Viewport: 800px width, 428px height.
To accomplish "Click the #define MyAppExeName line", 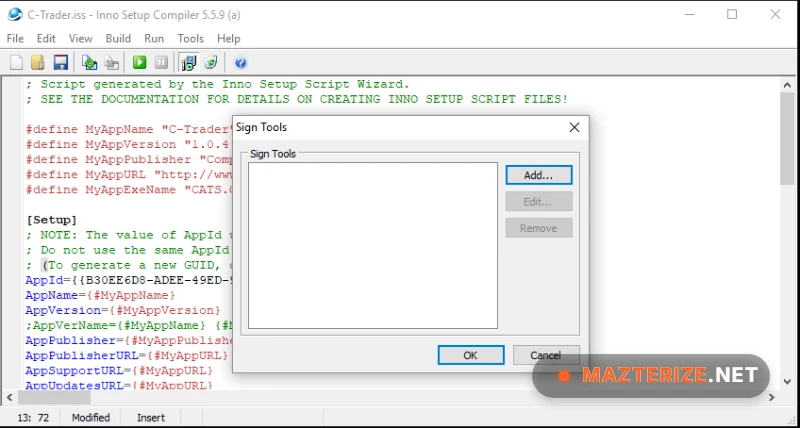I will point(129,190).
